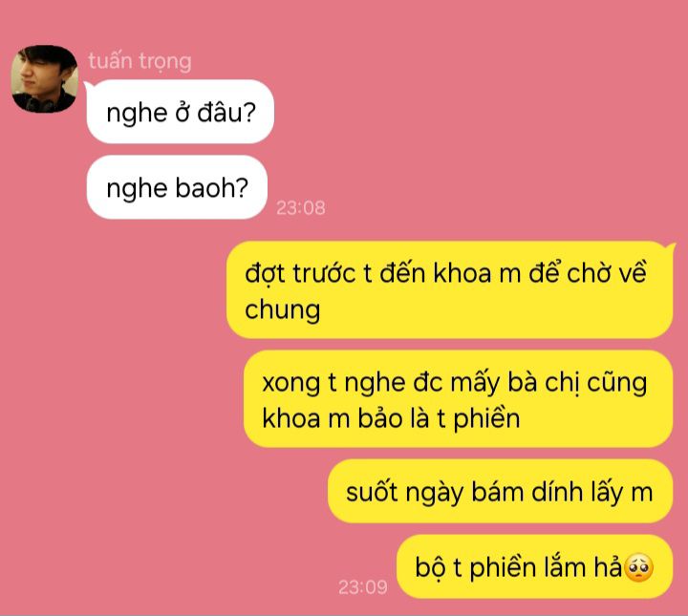Screen dimensions: 688x616
Task: Click the word "suốt" in the third yellow bubble
Action: point(371,492)
